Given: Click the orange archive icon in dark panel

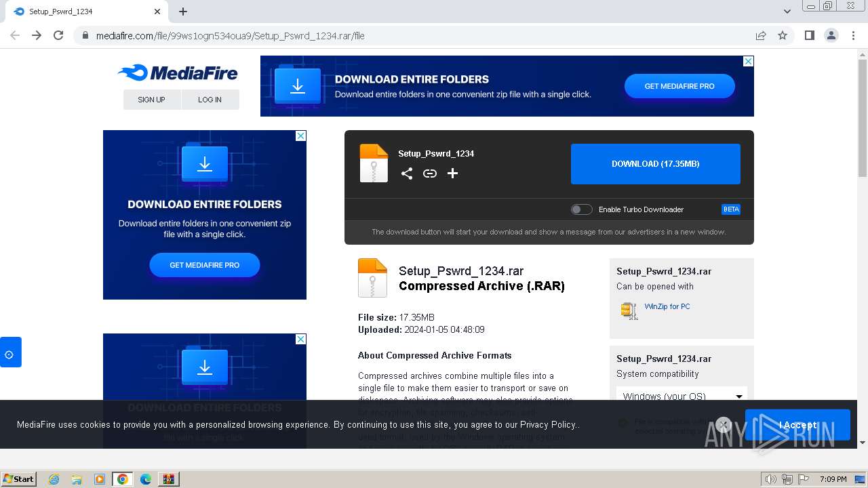Looking at the screenshot, I should [x=374, y=163].
